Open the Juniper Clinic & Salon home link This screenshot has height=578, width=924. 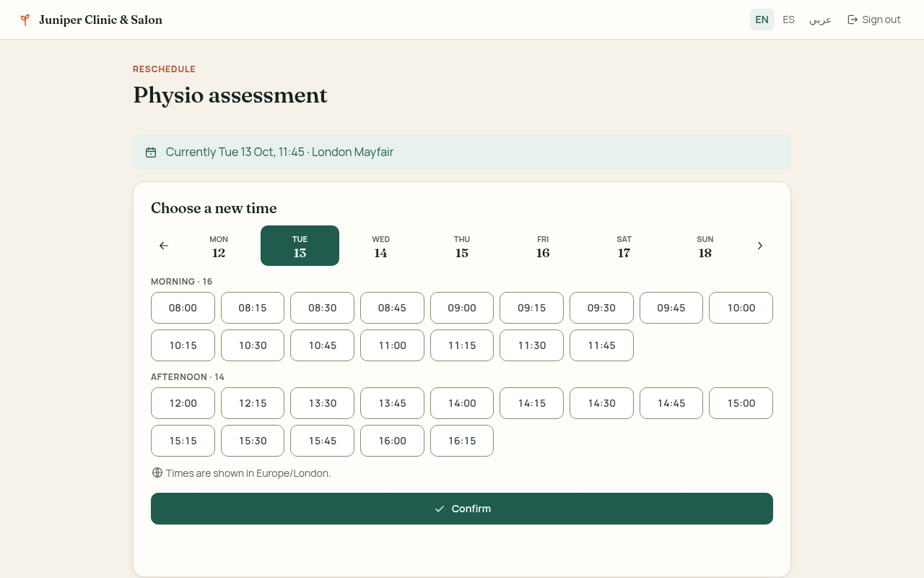91,20
